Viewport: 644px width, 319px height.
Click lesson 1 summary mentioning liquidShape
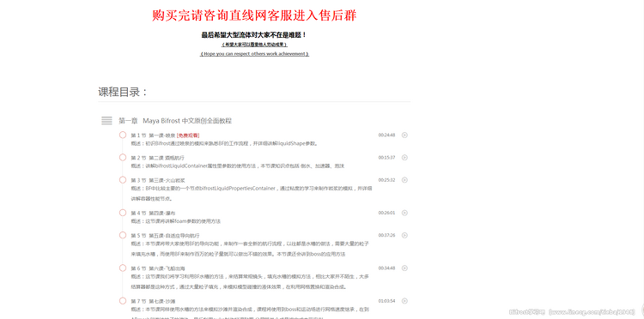click(225, 144)
